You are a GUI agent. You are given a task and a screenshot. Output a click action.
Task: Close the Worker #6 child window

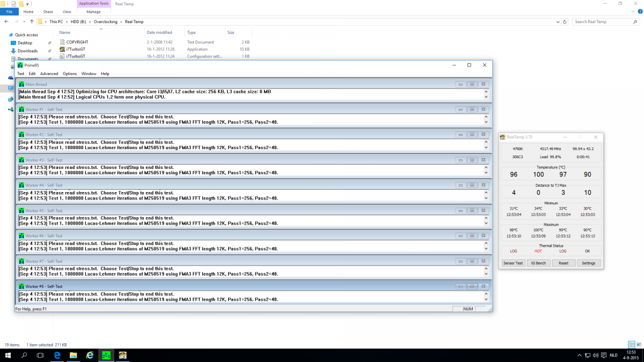click(x=483, y=236)
